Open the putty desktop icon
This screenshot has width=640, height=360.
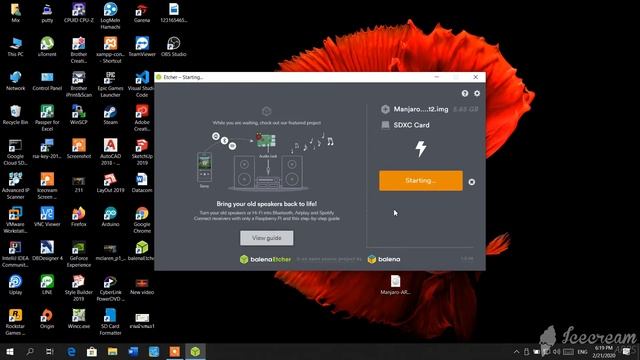tap(47, 13)
